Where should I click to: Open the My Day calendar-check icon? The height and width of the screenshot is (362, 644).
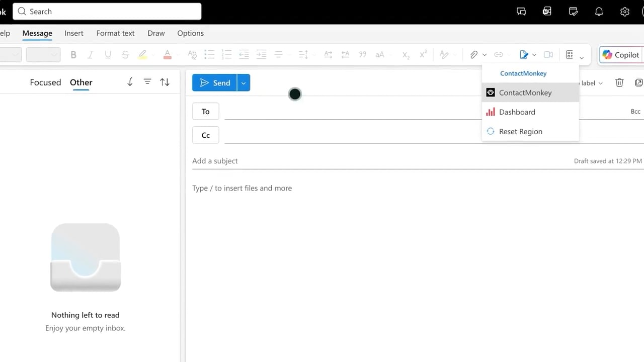tap(573, 12)
